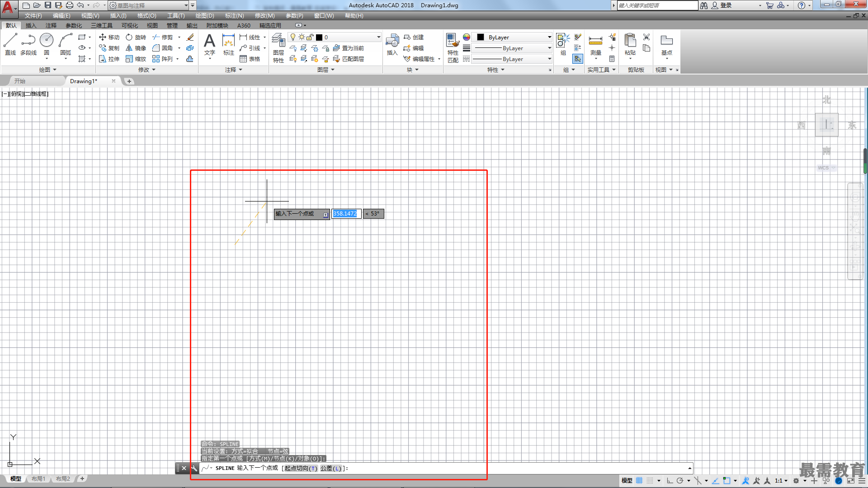Click 创建 (Create block) button
Viewport: 868px width, 488px height.
[x=413, y=37]
